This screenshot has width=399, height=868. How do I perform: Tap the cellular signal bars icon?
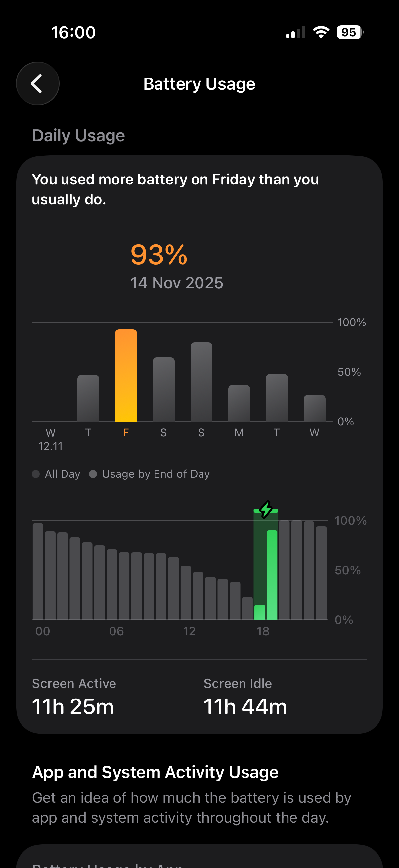click(296, 33)
